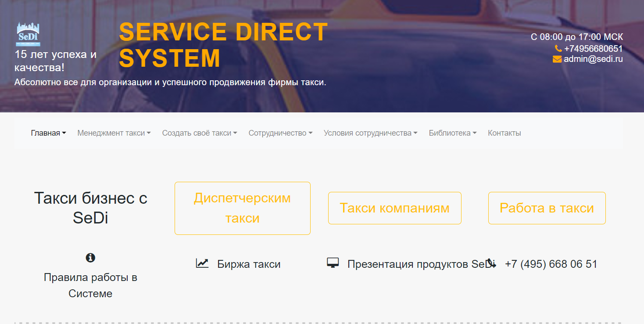Image resolution: width=644 pixels, height=324 pixels.
Task: Click the SERVICE DIRECT SYSTEM title
Action: [x=223, y=45]
